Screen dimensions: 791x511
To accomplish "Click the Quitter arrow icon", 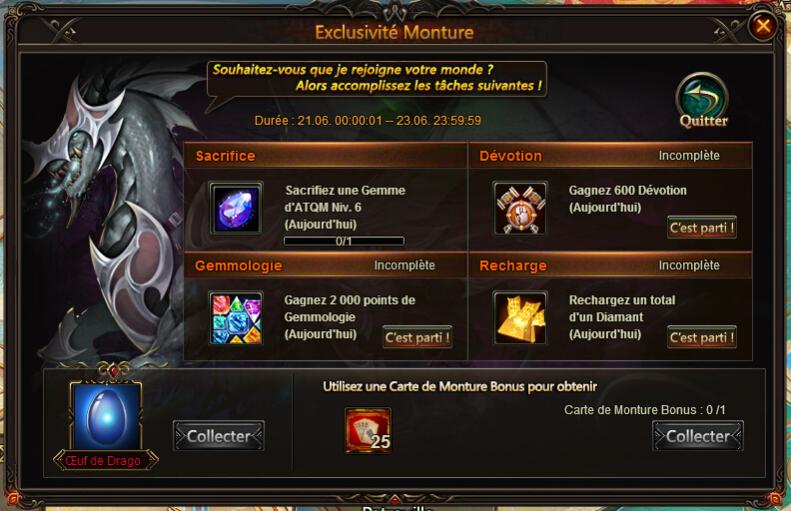I will pos(702,100).
